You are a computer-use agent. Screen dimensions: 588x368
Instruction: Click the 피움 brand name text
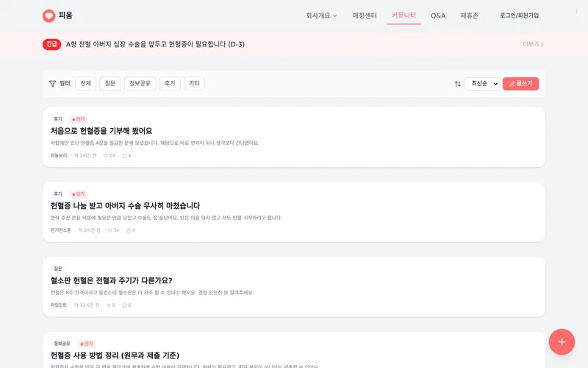pos(65,15)
